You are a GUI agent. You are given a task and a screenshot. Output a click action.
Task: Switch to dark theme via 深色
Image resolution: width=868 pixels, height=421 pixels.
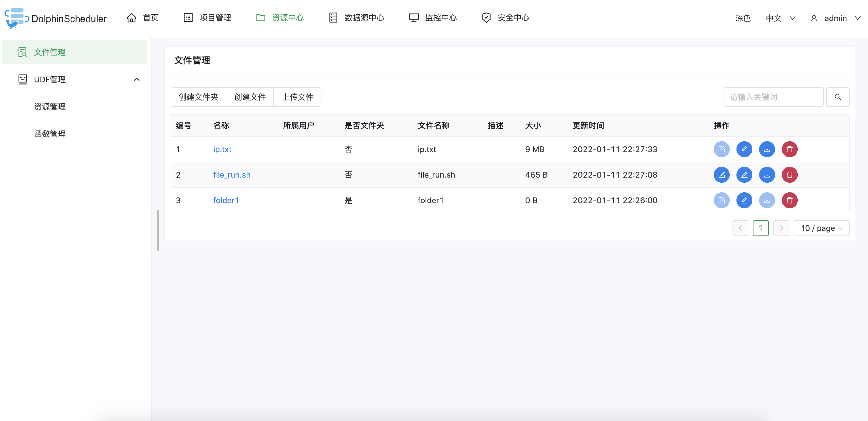(742, 18)
